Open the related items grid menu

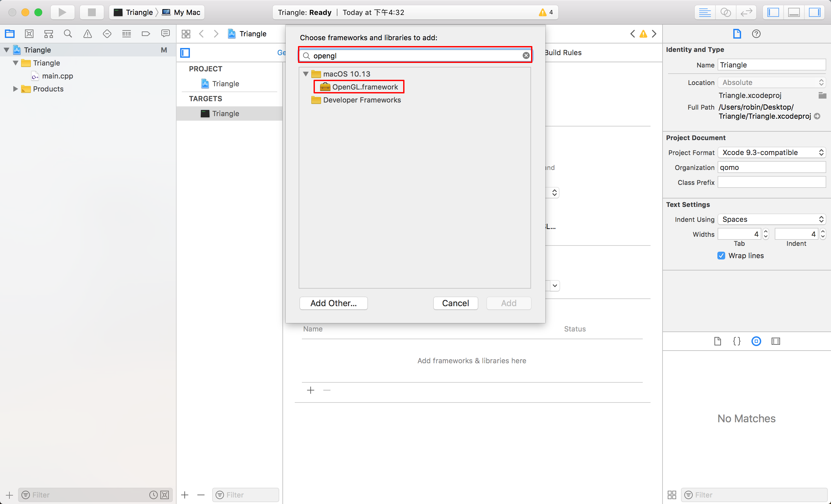(x=186, y=34)
